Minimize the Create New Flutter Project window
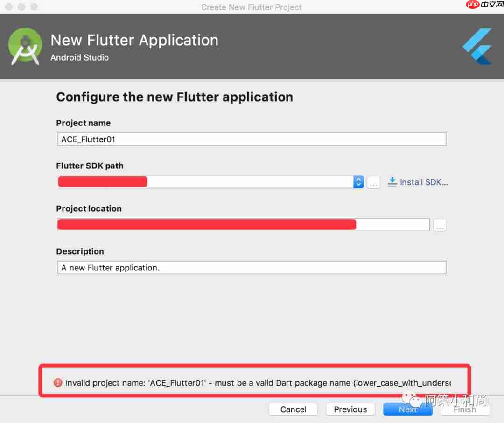This screenshot has height=423, width=504. point(21,7)
